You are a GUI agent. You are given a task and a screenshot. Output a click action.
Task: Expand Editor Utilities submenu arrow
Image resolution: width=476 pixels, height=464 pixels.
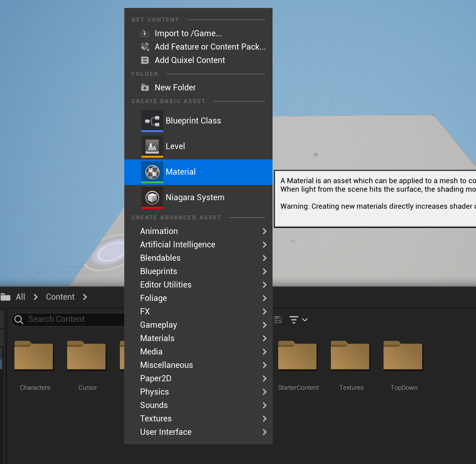coord(264,285)
